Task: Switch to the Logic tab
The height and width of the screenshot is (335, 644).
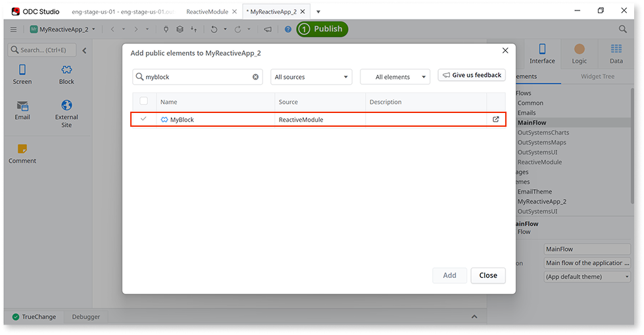Action: click(579, 54)
